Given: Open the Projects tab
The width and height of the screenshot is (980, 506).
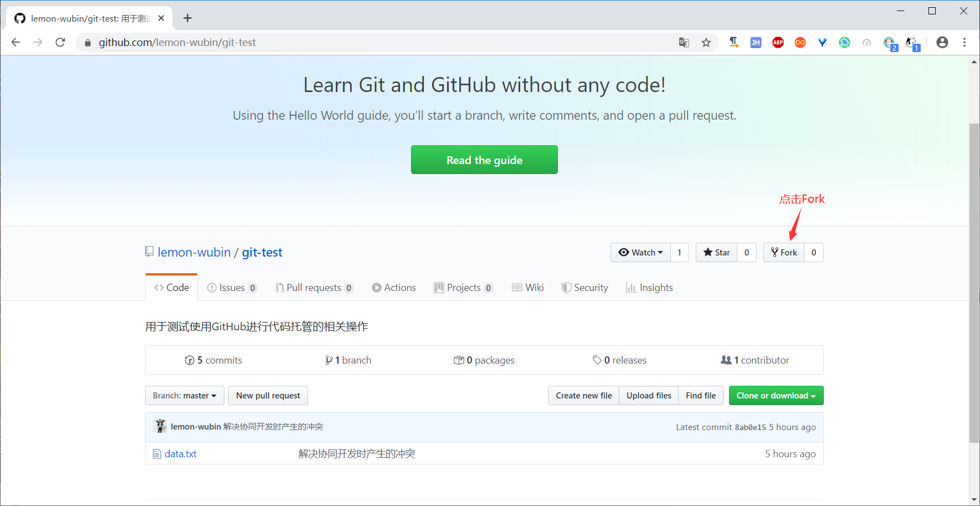Looking at the screenshot, I should (464, 288).
